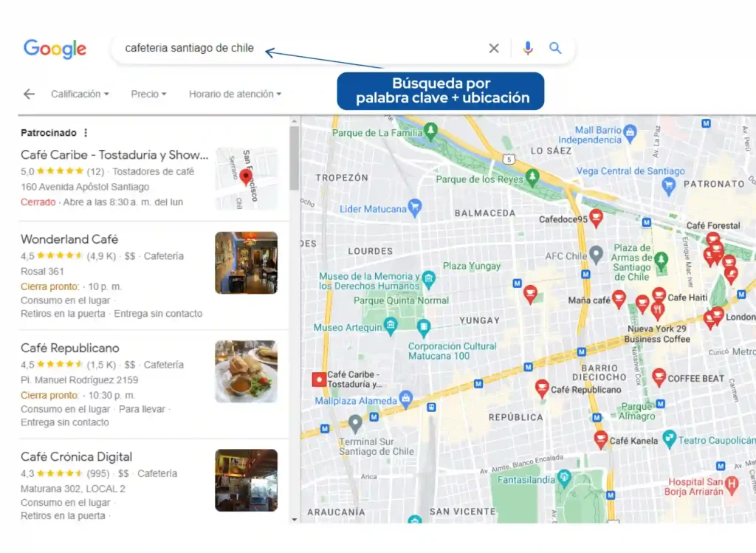Click address Rosal 361

42,272
